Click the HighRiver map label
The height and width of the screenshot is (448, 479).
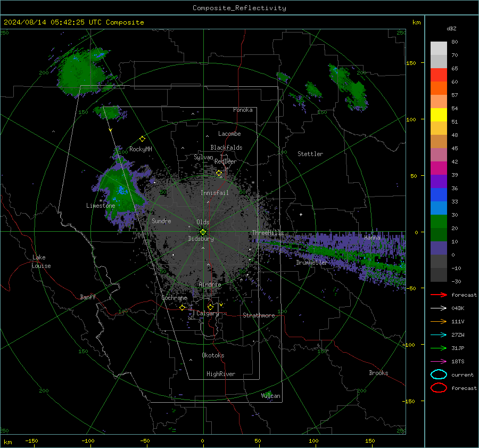pos(221,374)
